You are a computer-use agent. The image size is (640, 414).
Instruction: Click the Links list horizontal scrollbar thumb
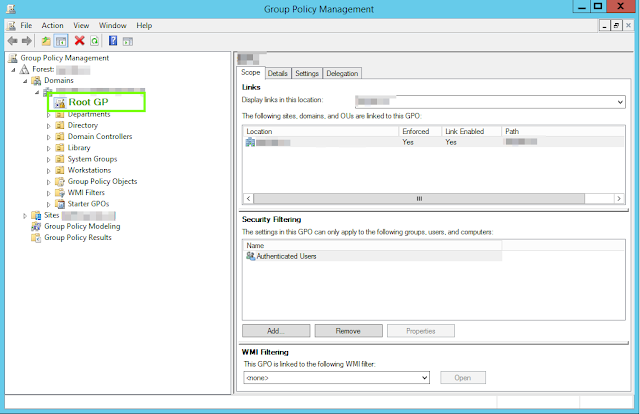click(x=419, y=198)
